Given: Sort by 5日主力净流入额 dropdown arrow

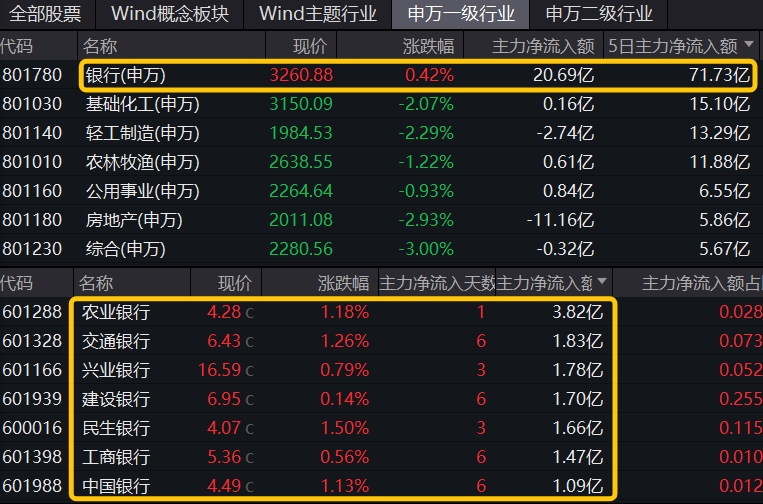Looking at the screenshot, I should [749, 45].
